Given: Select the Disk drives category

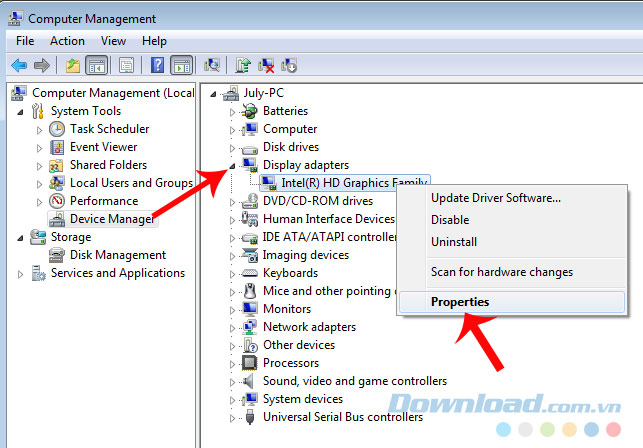Looking at the screenshot, I should [291, 147].
